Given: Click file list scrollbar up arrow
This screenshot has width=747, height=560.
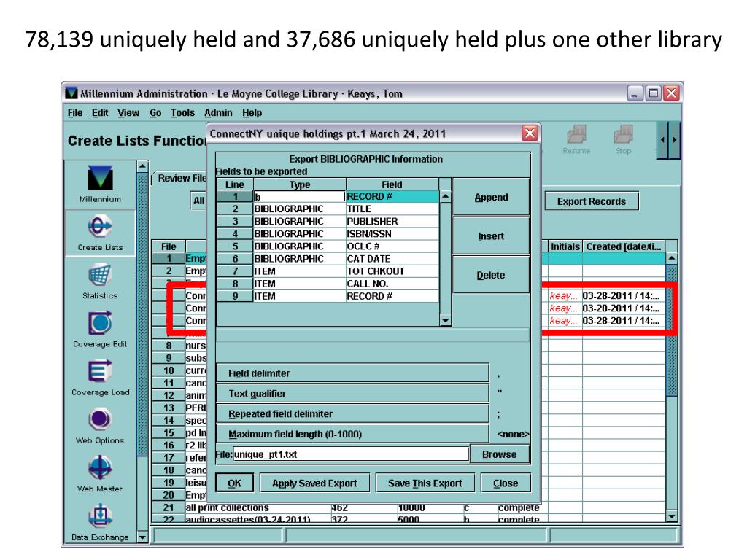Looking at the screenshot, I should point(671,259).
